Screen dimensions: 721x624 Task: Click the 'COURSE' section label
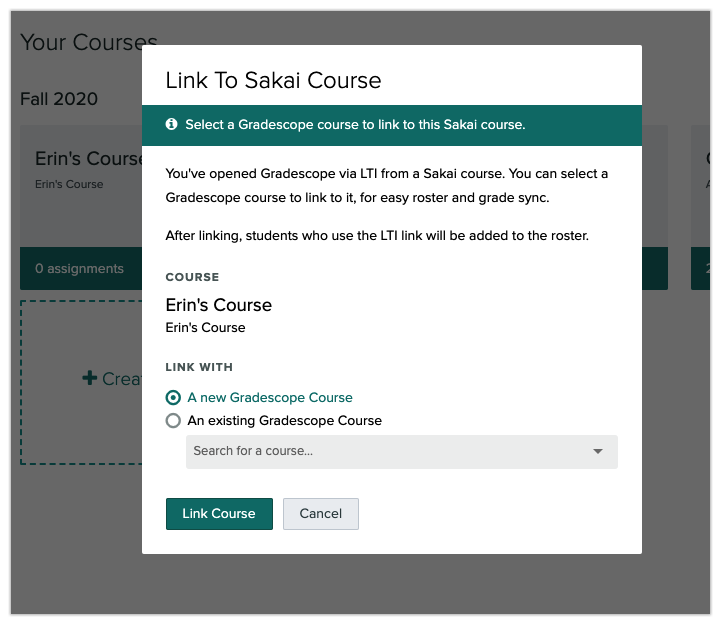192,277
